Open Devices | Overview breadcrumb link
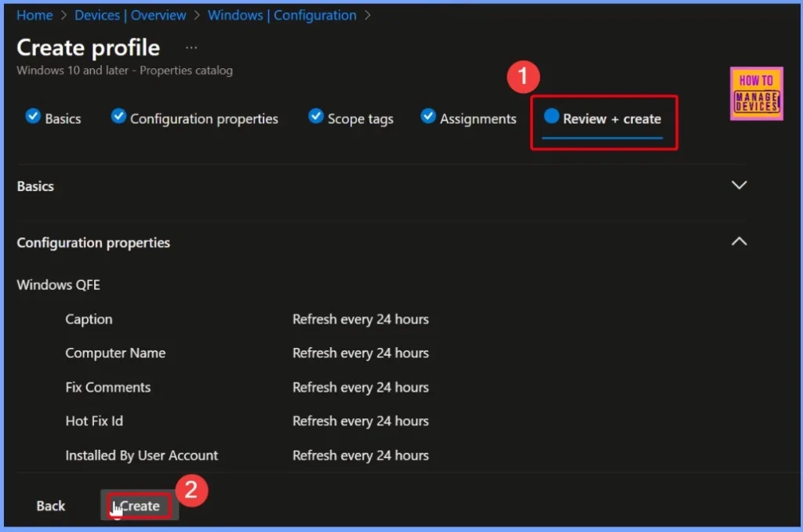Screen dimensions: 803x532 coord(130,16)
